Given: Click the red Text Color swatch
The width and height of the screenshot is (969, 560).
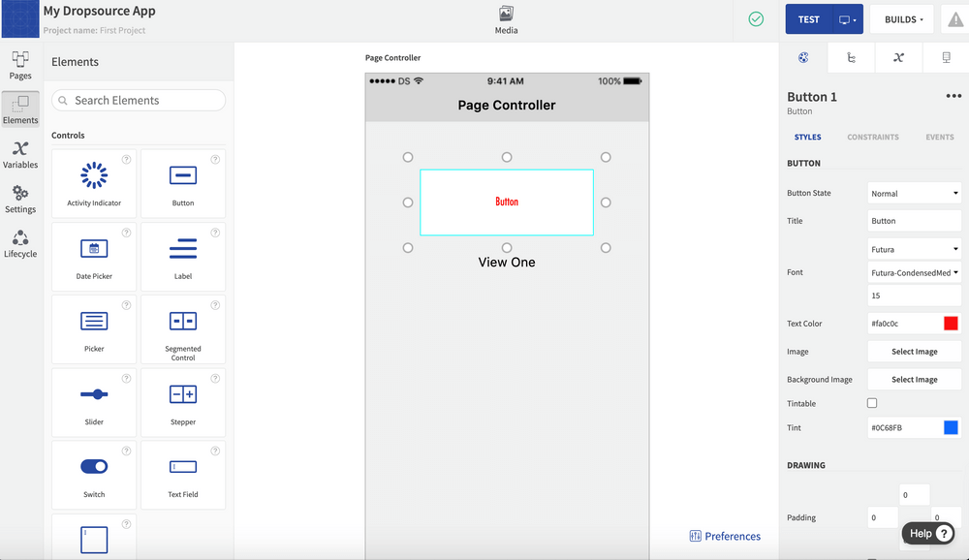Looking at the screenshot, I should 952,323.
